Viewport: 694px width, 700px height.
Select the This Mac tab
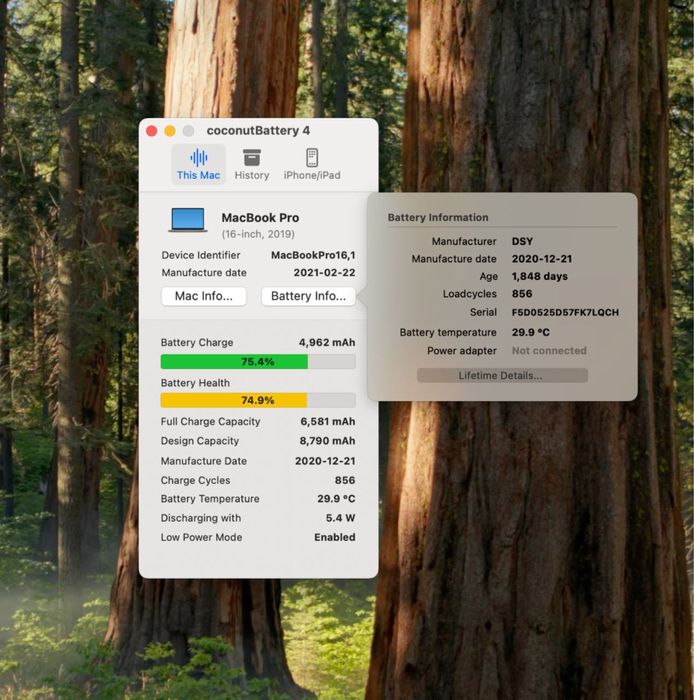(198, 164)
